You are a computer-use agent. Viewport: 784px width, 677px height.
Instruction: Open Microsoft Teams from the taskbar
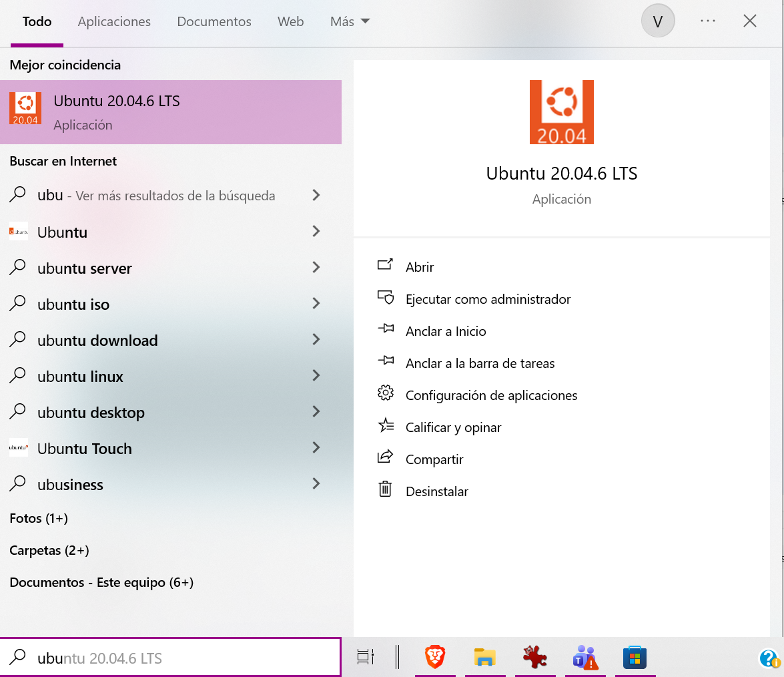coord(585,656)
